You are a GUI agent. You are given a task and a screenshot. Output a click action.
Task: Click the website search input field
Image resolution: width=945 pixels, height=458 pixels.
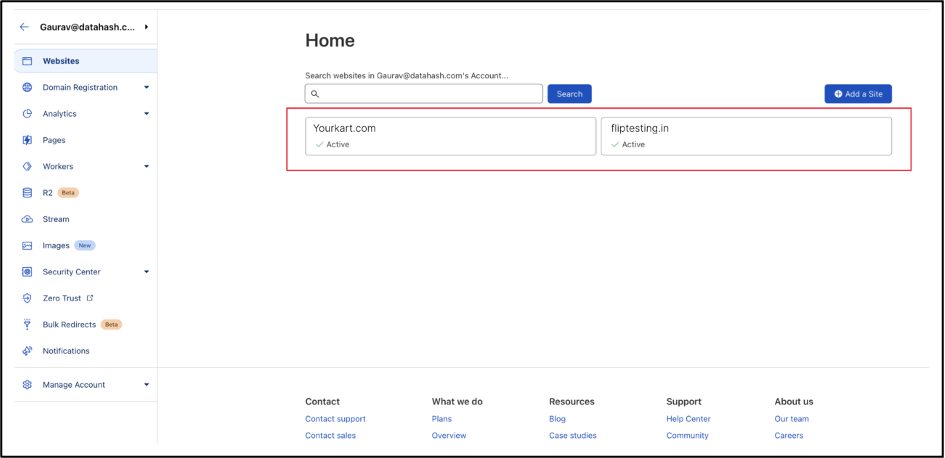[424, 94]
